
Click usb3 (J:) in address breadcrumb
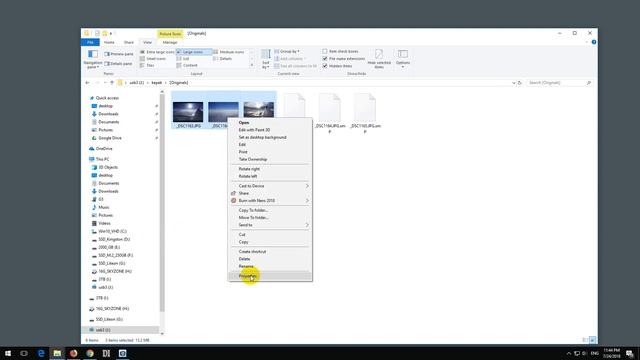click(x=137, y=83)
